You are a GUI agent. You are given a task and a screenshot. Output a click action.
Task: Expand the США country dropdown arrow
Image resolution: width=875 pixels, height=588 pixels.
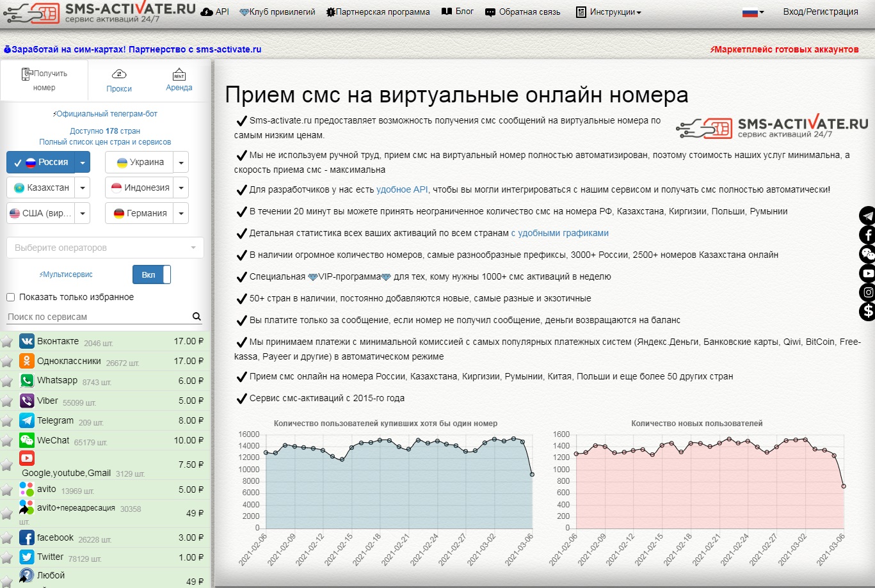coord(83,214)
